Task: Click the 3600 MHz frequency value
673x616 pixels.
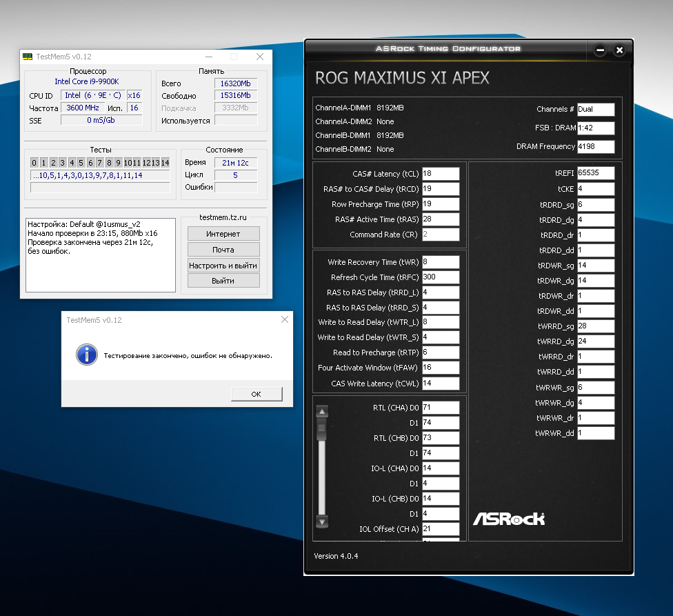Action: point(83,108)
